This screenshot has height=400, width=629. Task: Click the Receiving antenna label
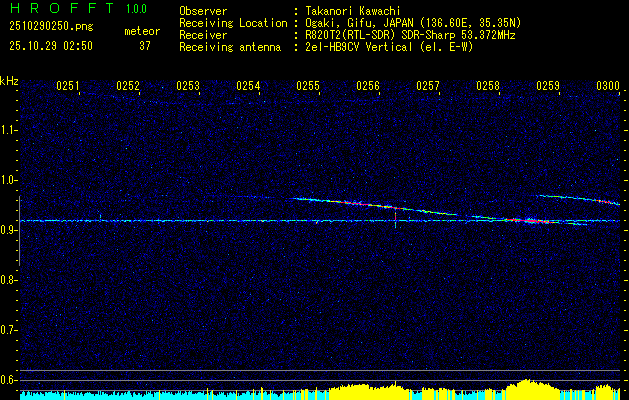click(230, 47)
